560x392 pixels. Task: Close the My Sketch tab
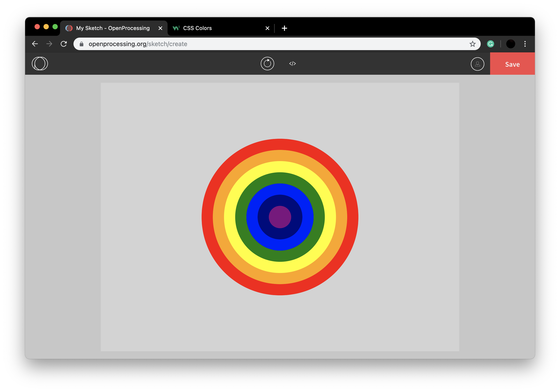[160, 28]
